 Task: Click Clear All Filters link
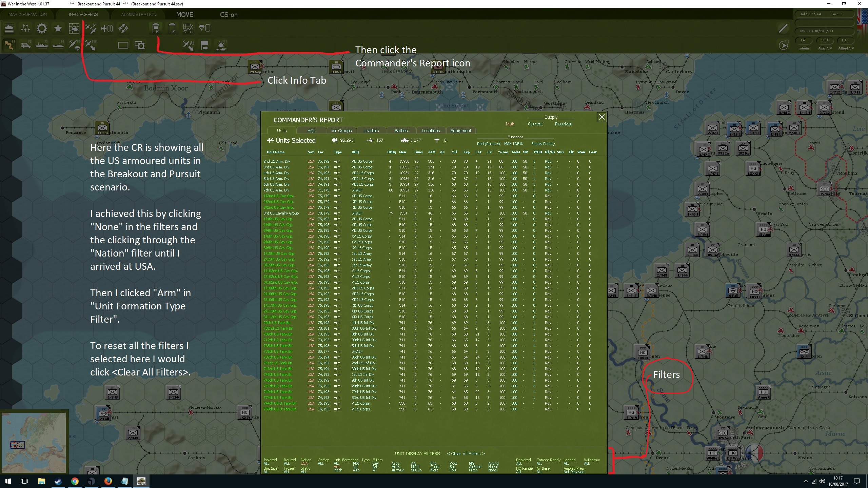466,453
